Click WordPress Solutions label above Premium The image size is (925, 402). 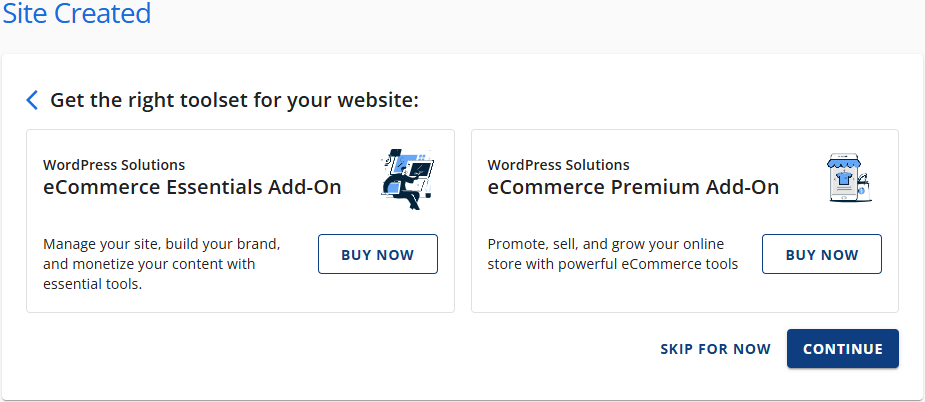click(x=558, y=165)
